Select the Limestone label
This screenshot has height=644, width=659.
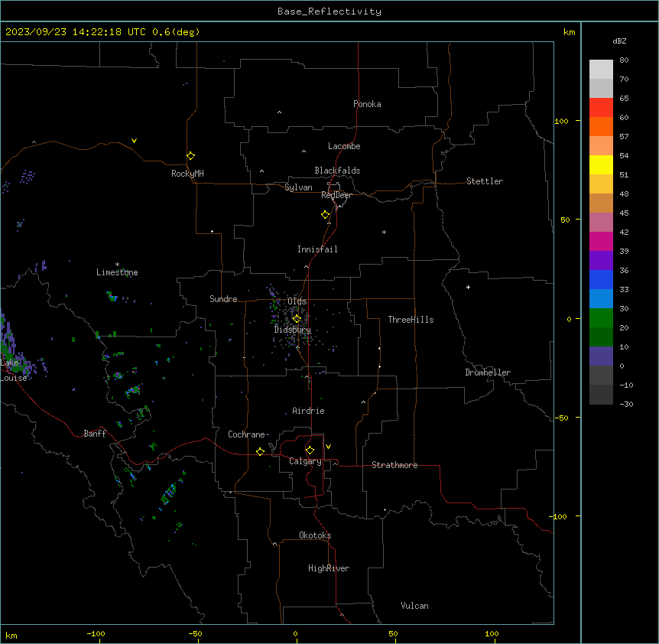[x=117, y=272]
